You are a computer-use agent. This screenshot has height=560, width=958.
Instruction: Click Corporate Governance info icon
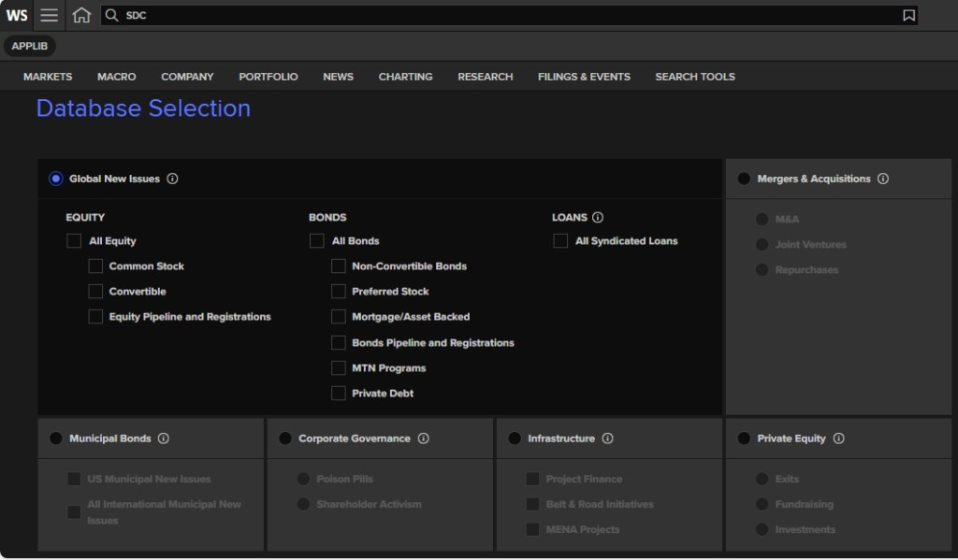tap(423, 438)
